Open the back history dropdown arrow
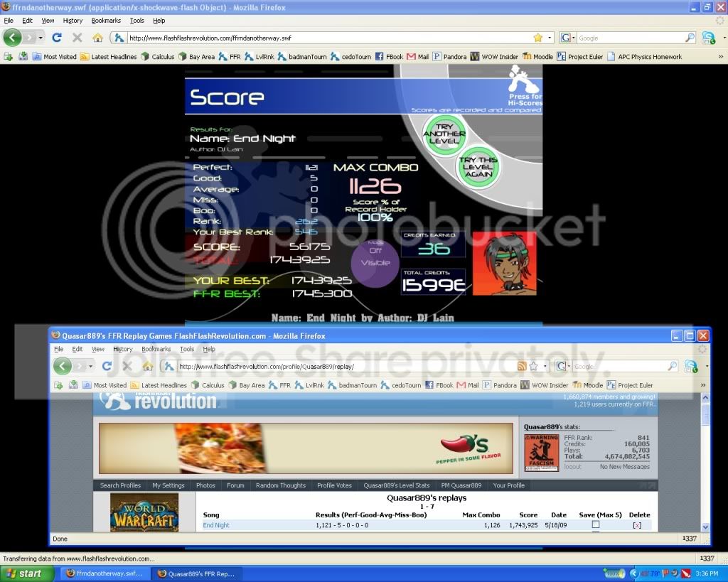 click(x=40, y=38)
